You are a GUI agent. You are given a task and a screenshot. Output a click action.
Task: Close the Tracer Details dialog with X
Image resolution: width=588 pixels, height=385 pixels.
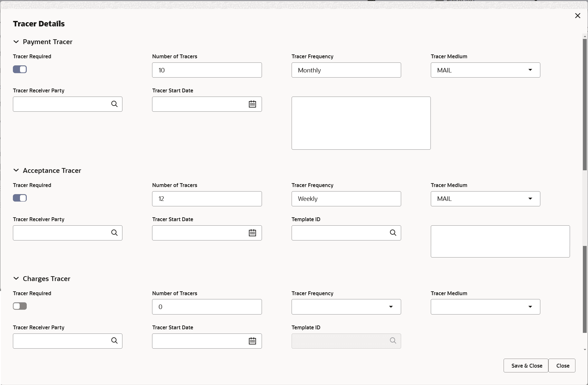(577, 16)
